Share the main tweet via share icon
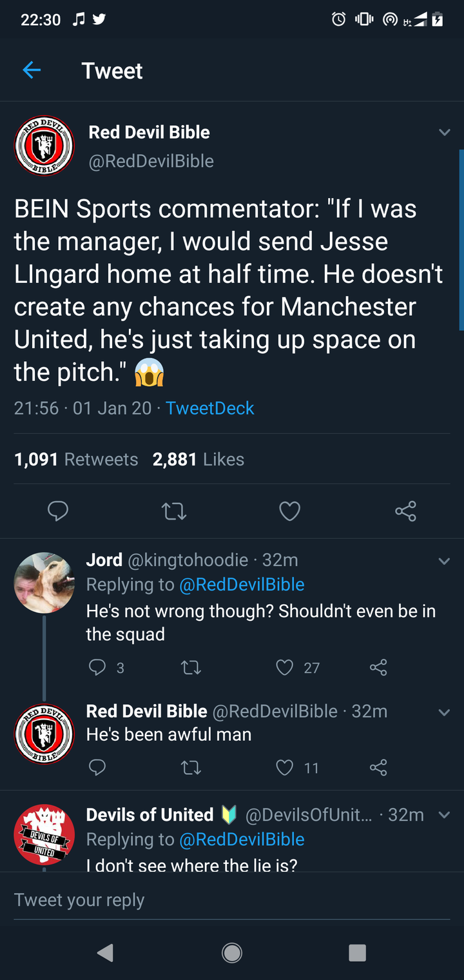 (405, 511)
